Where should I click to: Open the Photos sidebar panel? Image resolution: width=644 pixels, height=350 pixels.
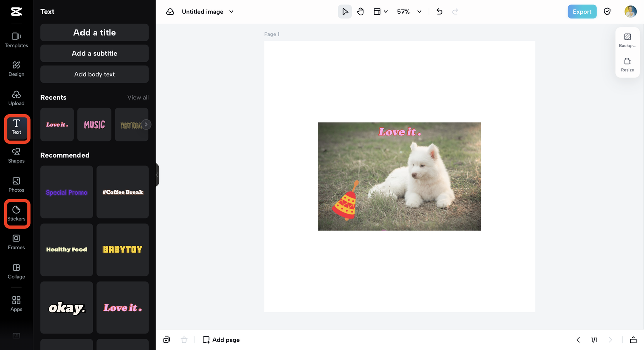click(x=16, y=185)
